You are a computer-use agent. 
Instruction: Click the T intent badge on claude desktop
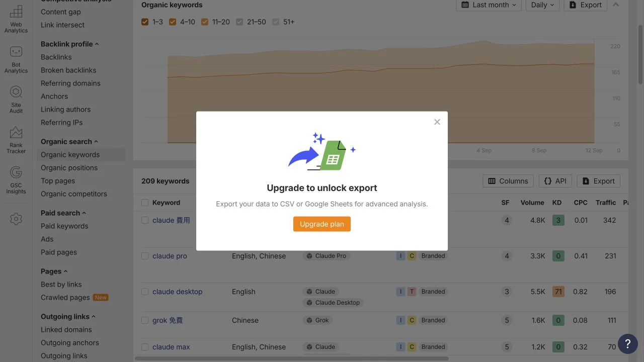412,292
